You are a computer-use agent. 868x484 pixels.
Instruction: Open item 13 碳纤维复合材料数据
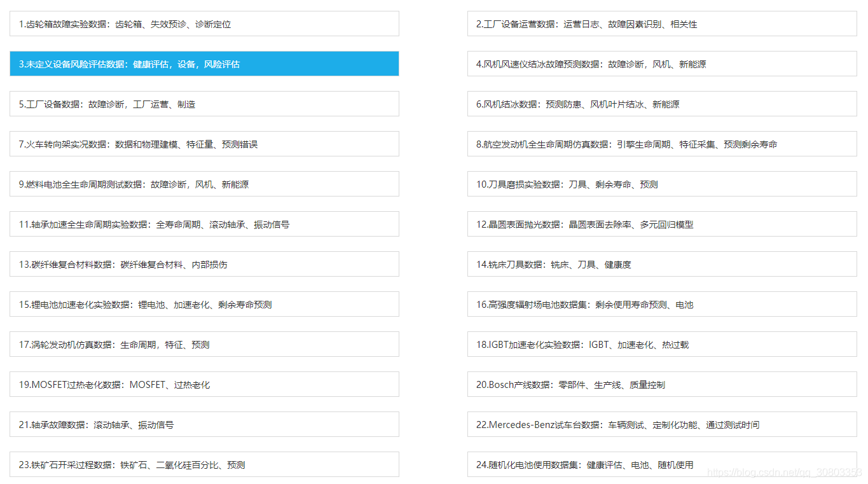click(x=204, y=264)
